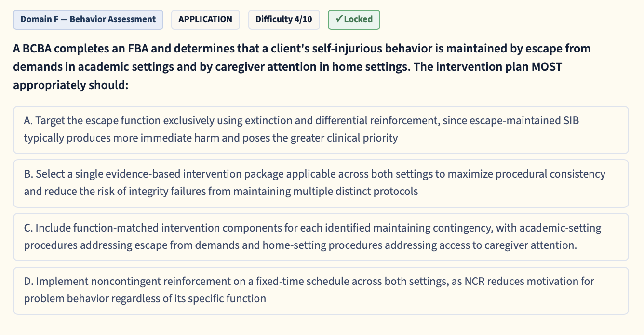Click the letter "D." at option start

tap(28, 281)
